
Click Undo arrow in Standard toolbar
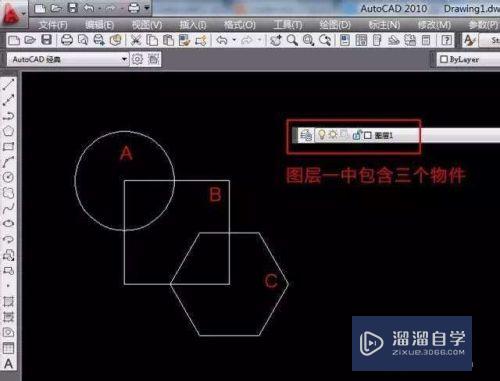pyautogui.click(x=222, y=40)
